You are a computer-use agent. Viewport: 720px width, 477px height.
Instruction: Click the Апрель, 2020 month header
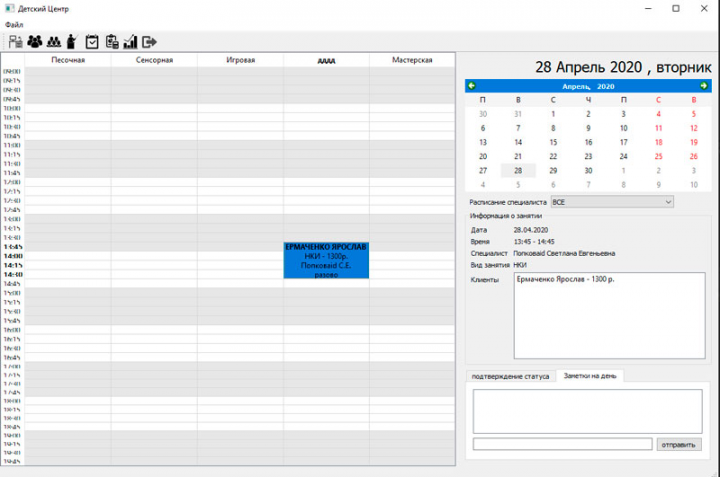click(x=588, y=86)
